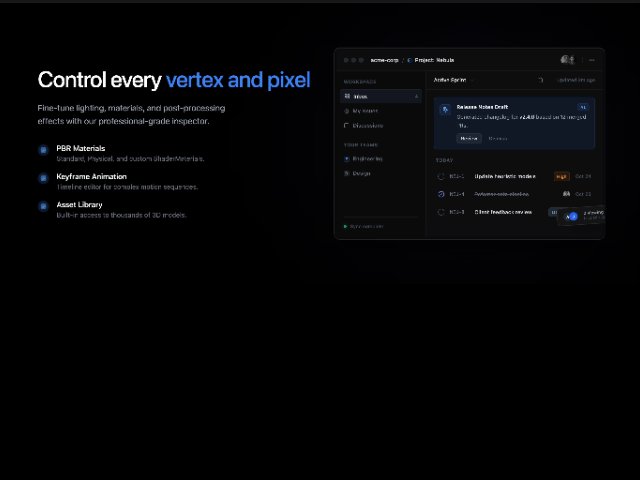Toggle status circle of third issue row

click(x=441, y=212)
